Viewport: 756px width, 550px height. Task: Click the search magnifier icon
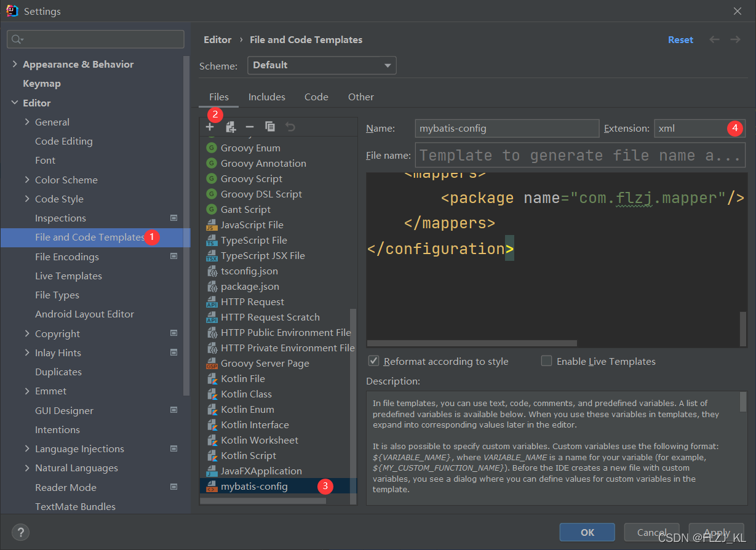[x=17, y=39]
